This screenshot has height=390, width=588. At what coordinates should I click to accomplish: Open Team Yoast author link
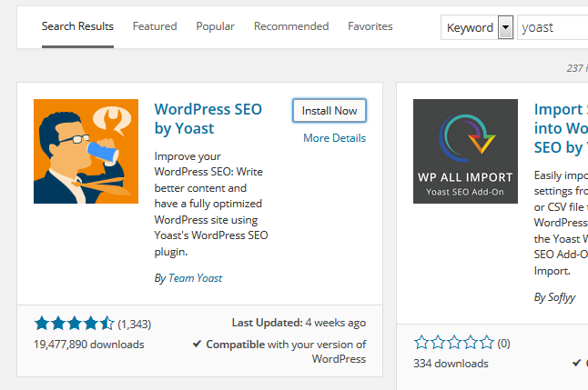pyautogui.click(x=195, y=278)
